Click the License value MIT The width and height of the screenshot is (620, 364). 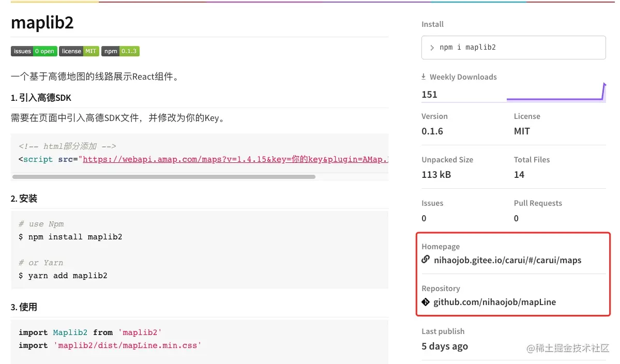[522, 131]
